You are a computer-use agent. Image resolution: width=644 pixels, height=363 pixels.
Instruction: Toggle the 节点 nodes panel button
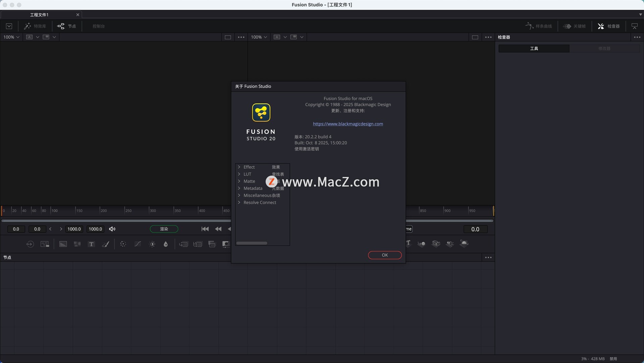(x=67, y=26)
